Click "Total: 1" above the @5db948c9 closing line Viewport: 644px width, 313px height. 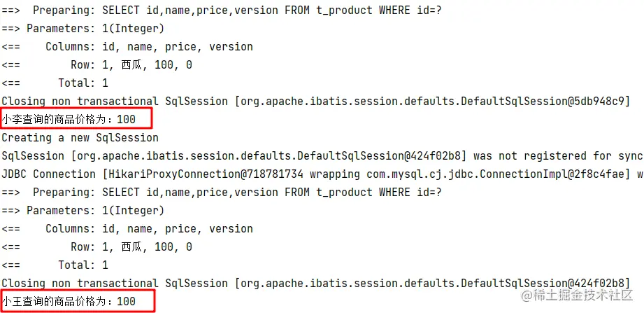[x=83, y=83]
